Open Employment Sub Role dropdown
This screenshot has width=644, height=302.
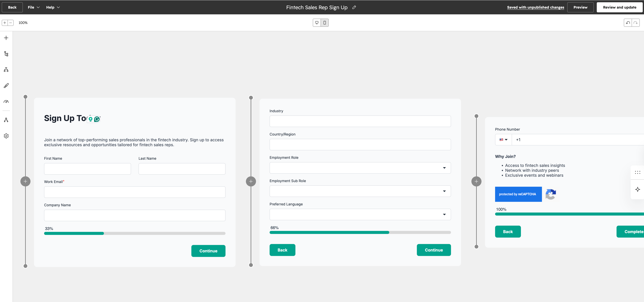(360, 191)
